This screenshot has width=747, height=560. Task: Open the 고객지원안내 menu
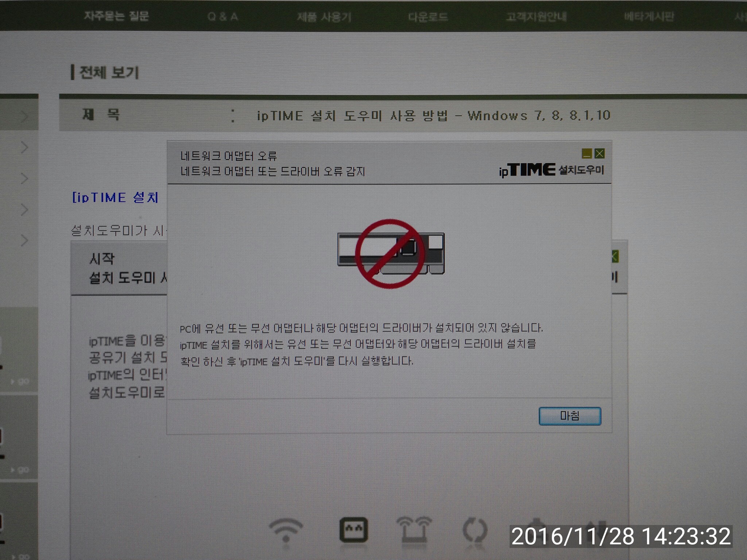click(x=536, y=16)
